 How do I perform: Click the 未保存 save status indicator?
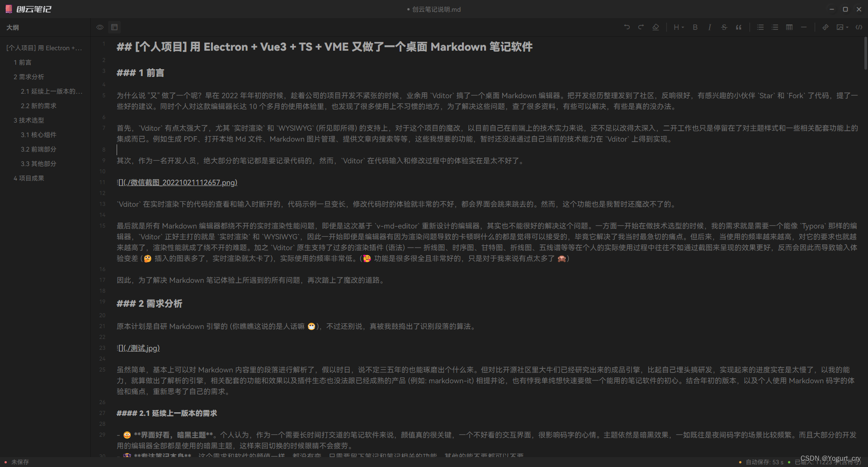click(20, 462)
